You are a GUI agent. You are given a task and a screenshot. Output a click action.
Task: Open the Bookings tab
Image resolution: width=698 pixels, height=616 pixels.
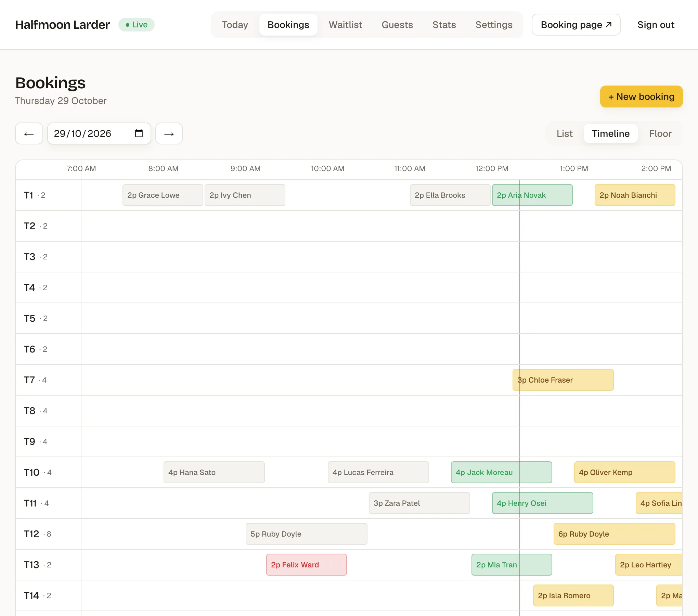point(288,25)
